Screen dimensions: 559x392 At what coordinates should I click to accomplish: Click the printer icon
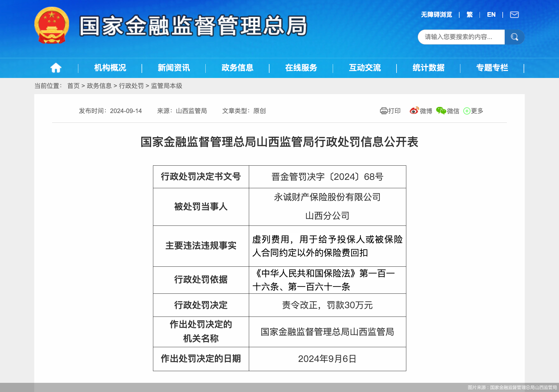(x=383, y=111)
